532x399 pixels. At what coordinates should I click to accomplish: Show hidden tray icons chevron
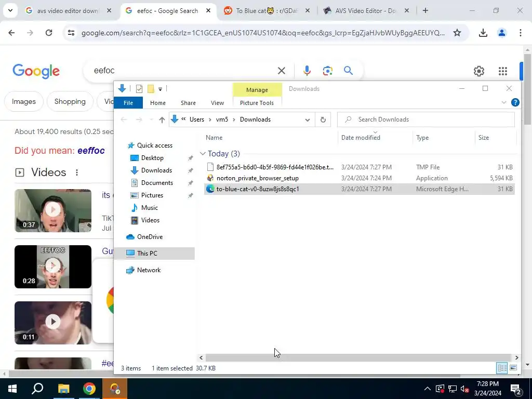(427, 389)
